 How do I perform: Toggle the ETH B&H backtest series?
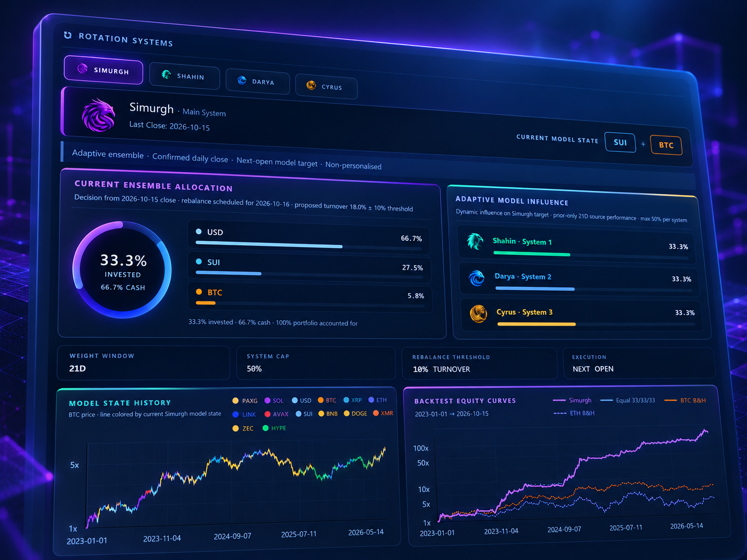click(574, 413)
